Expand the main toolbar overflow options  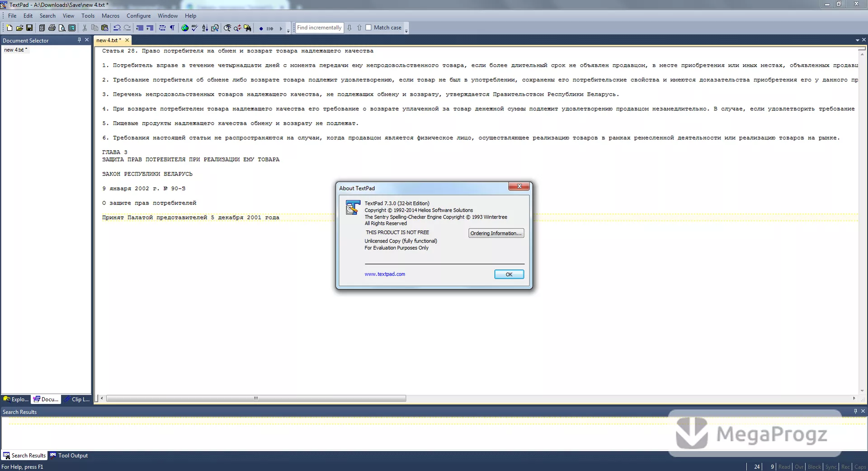click(288, 31)
